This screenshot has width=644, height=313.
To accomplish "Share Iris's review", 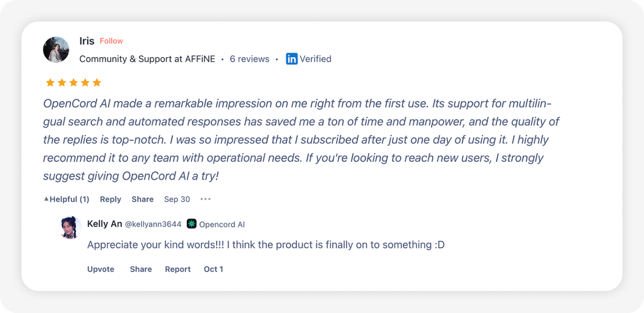I will 143,199.
